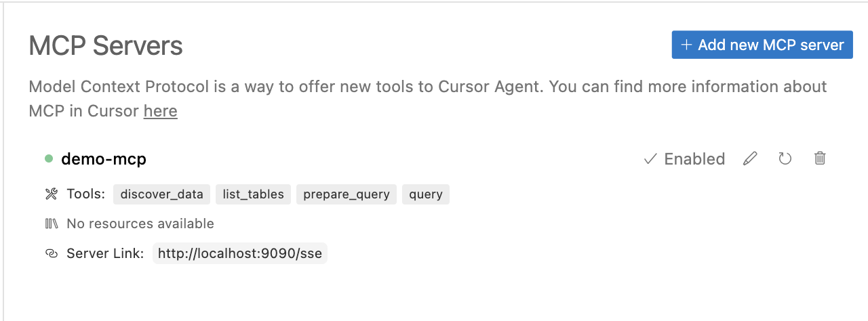This screenshot has height=321, width=868.
Task: Click the Add new MCP server button
Action: click(762, 45)
